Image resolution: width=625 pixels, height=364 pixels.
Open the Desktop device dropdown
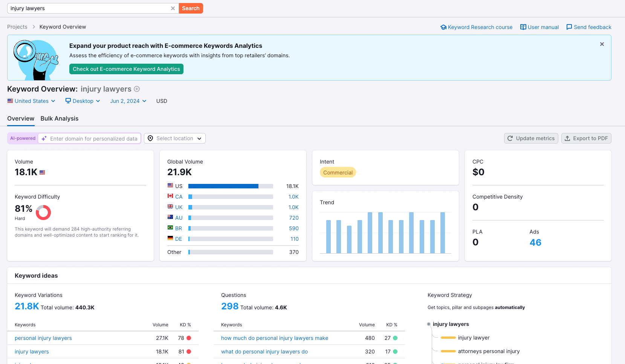click(83, 101)
